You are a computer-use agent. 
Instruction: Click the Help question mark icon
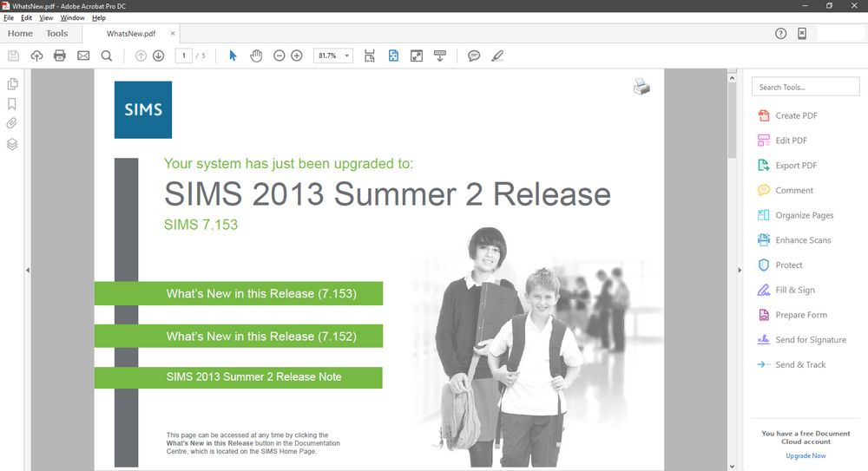click(780, 34)
